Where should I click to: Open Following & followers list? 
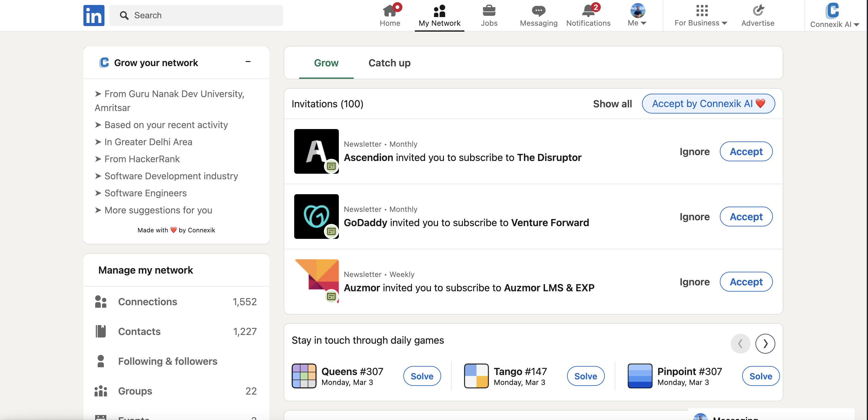point(176,361)
